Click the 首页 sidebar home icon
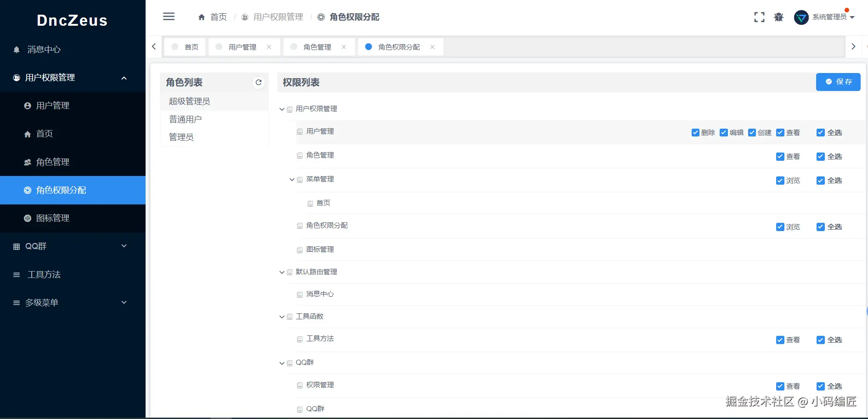 28,134
